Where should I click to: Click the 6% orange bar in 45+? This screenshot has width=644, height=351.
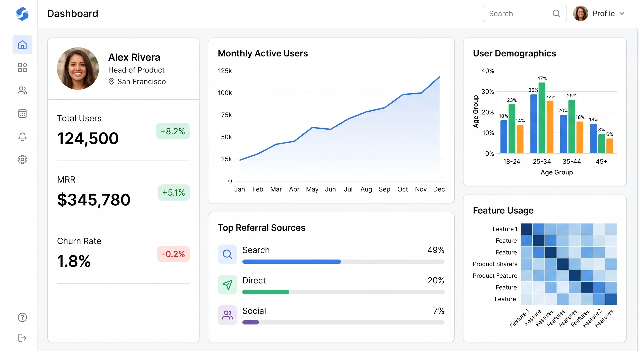(x=610, y=146)
